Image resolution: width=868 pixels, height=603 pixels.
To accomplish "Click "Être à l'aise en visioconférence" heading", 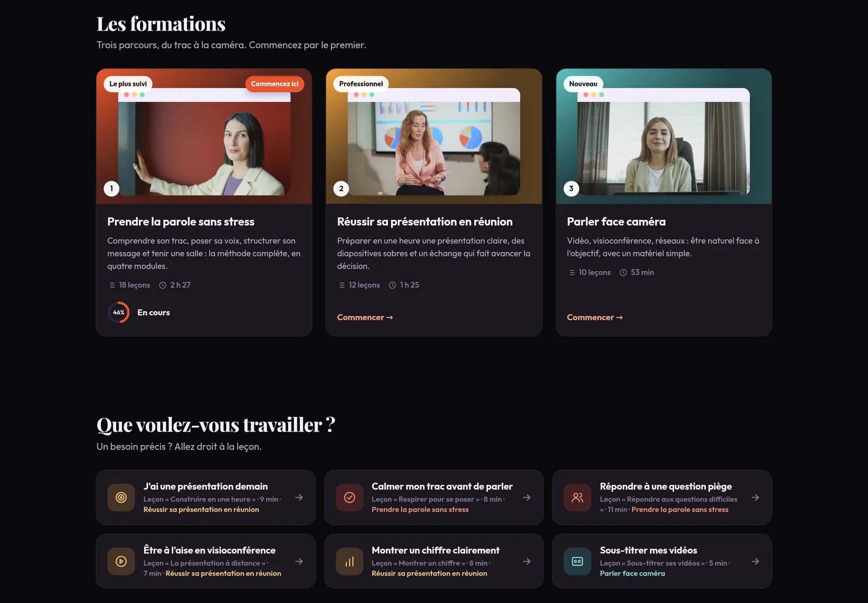I will point(209,550).
